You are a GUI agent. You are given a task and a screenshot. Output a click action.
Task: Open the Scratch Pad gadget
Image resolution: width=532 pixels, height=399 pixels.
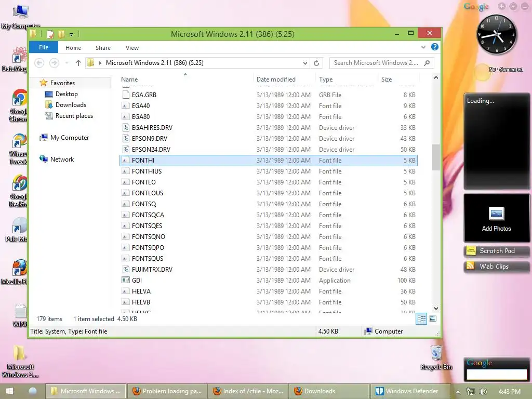point(496,251)
